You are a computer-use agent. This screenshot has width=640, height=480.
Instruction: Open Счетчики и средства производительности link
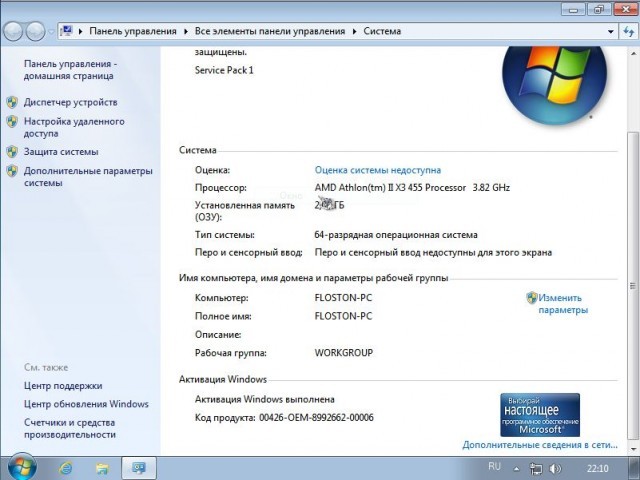click(69, 429)
